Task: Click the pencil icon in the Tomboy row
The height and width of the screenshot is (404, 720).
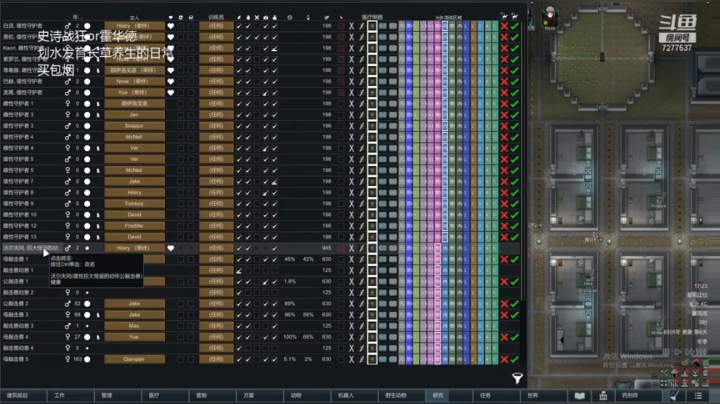Action: pos(361,203)
